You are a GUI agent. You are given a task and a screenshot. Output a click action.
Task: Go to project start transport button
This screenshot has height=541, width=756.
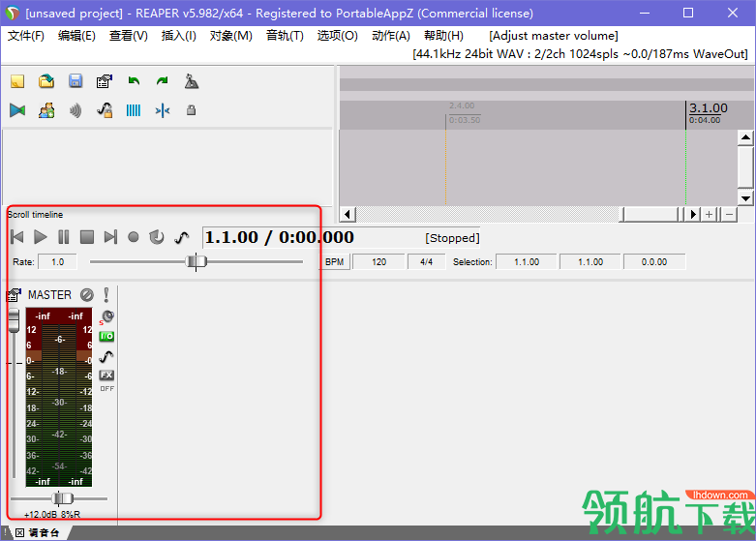tap(16, 237)
